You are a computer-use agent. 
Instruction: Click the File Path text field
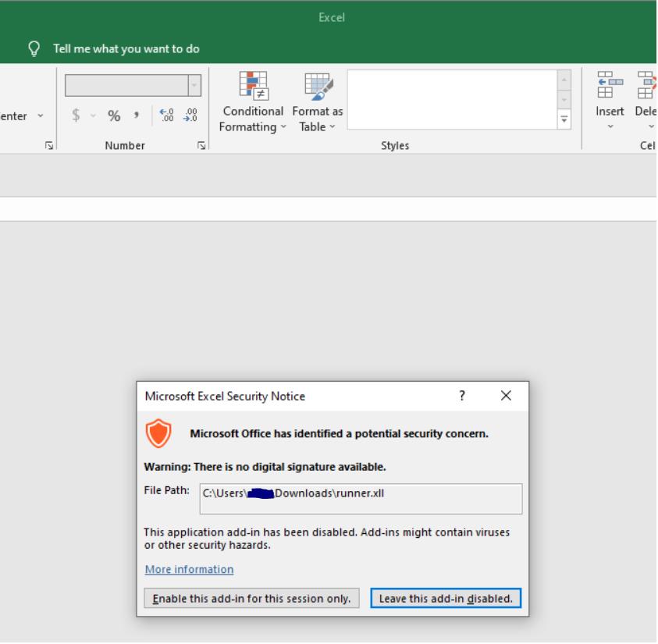pos(360,498)
